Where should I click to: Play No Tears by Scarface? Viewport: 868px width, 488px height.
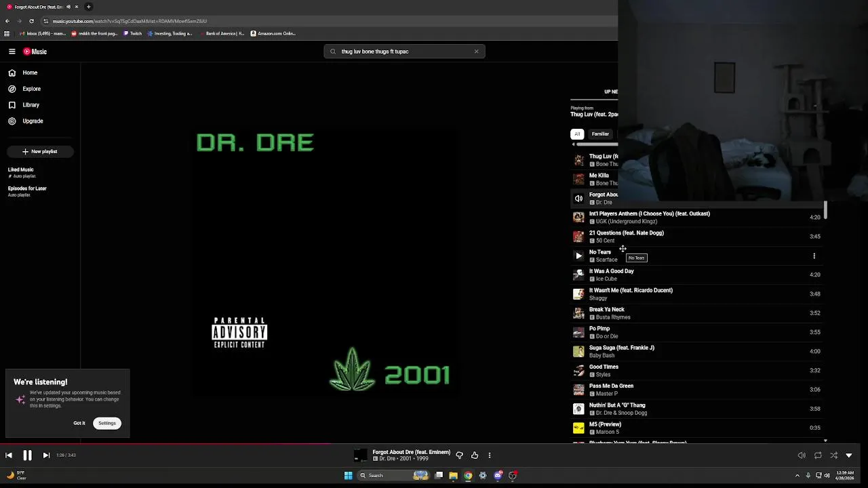[578, 256]
